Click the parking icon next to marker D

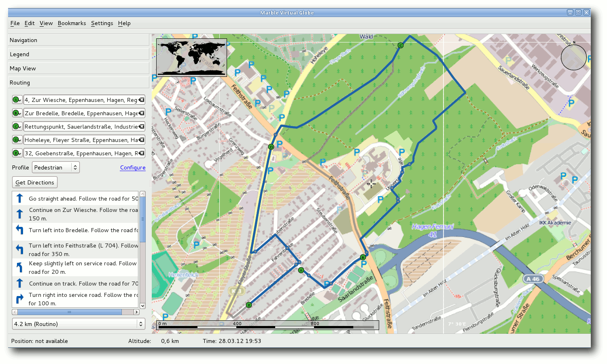[x=280, y=144]
